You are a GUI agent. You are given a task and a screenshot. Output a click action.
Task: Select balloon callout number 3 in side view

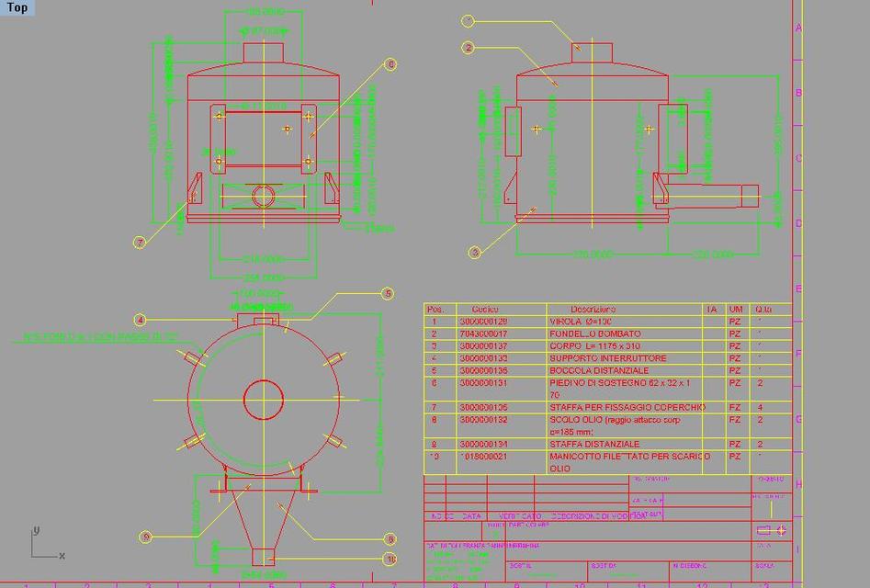click(x=475, y=252)
